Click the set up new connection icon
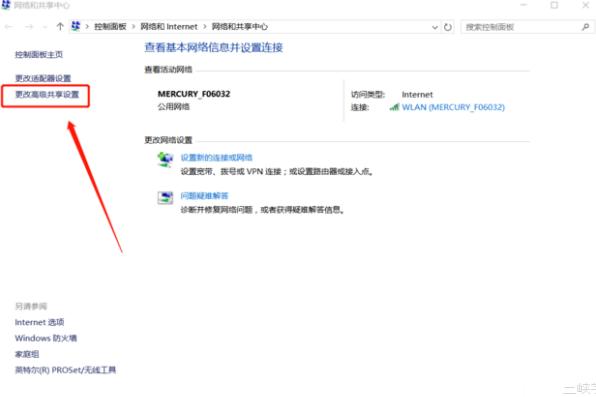The image size is (596, 397). point(165,159)
